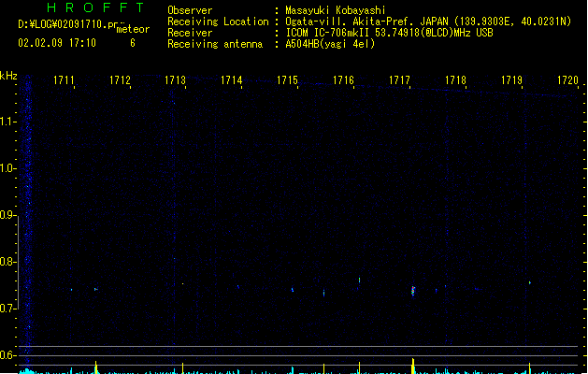Screen dimensions: 588x374
Task: Click the date stamp 02.02.09 17:10
Action: pos(57,43)
